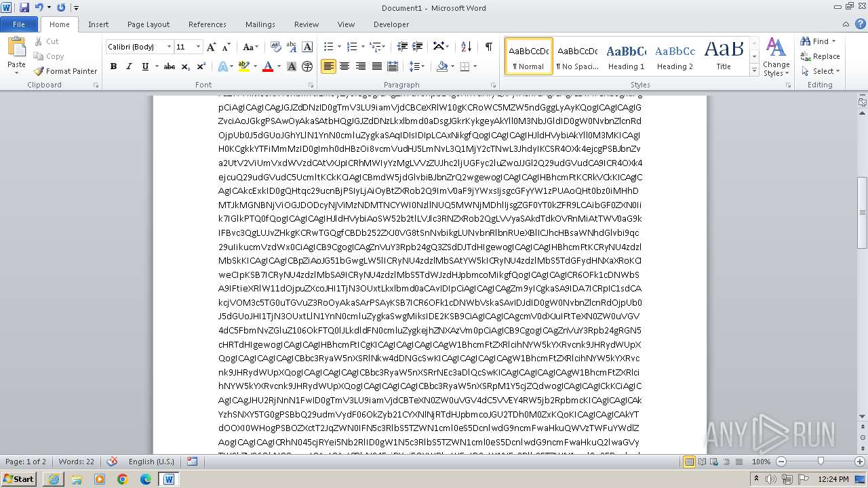Decrease the paragraph indent
868x488 pixels.
402,47
